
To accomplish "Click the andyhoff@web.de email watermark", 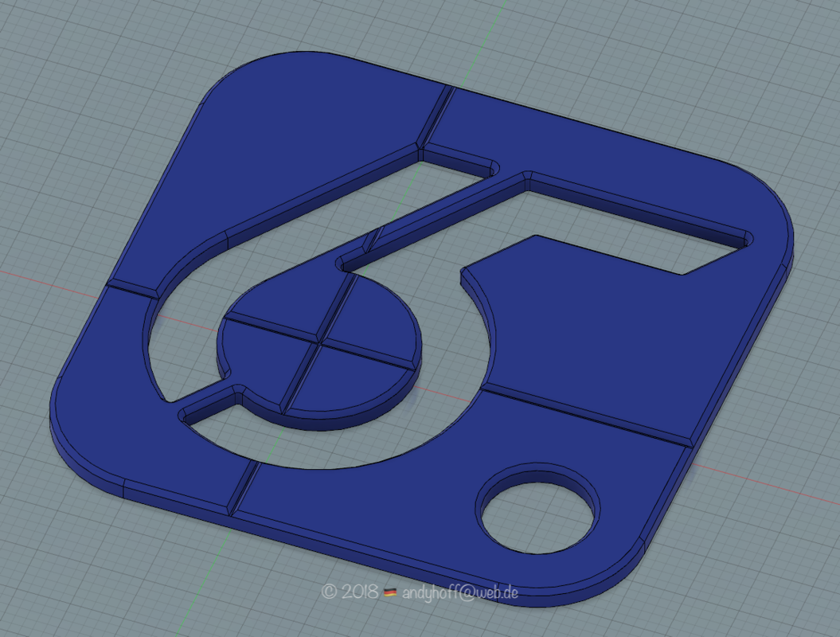I will point(460,592).
